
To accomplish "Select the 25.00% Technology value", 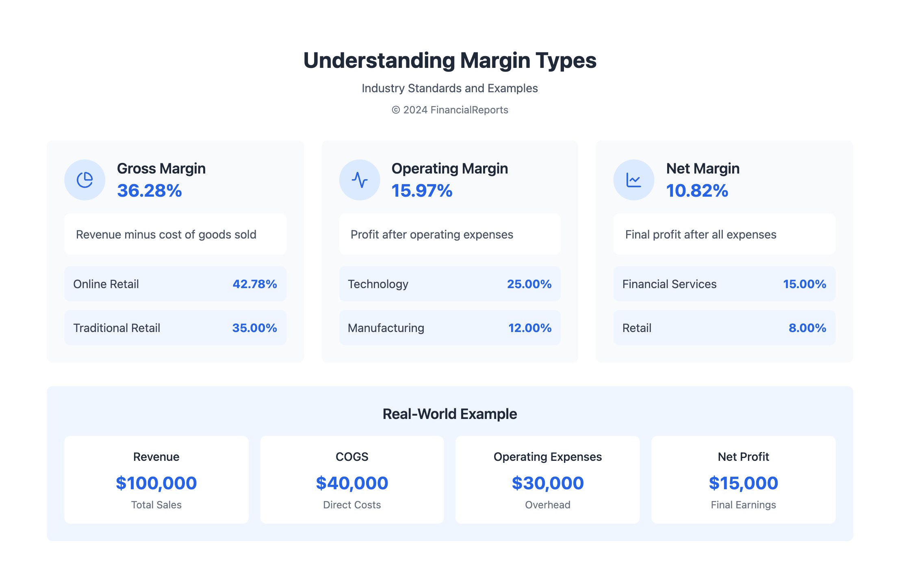I will click(x=529, y=284).
